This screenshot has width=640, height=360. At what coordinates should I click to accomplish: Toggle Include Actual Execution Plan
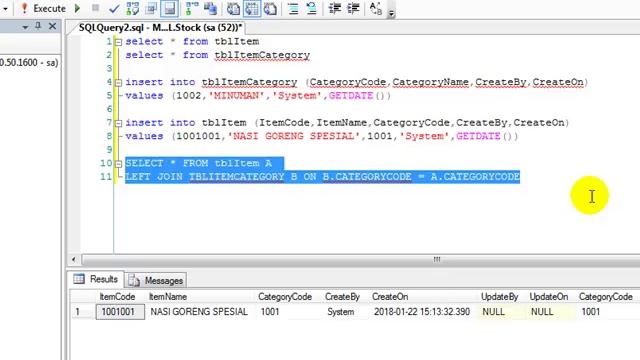pyautogui.click(x=191, y=8)
